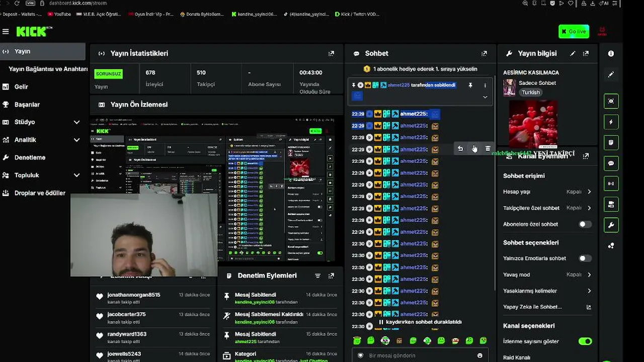This screenshot has height=362, width=644.
Task: Select Yayın in the left sidebar
Action: click(x=43, y=51)
